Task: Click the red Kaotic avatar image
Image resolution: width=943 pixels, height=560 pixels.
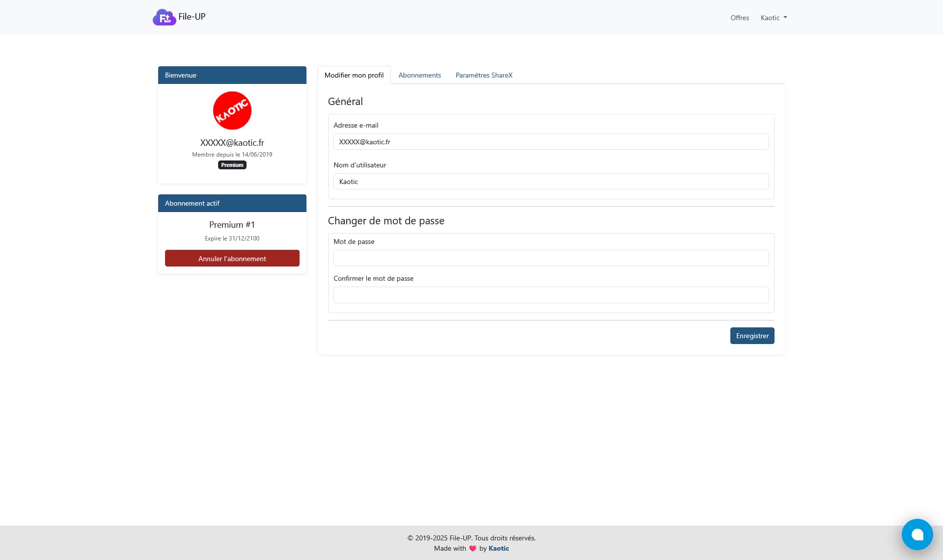Action: (x=232, y=110)
